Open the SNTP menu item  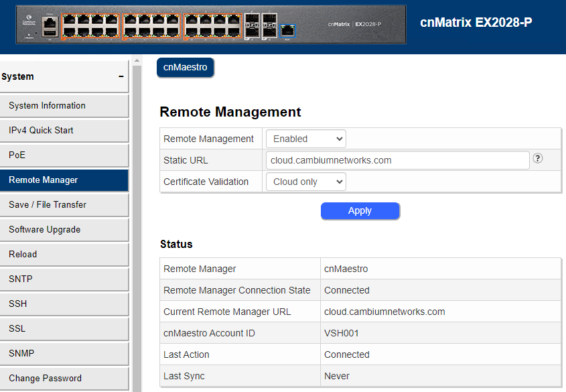pos(64,279)
